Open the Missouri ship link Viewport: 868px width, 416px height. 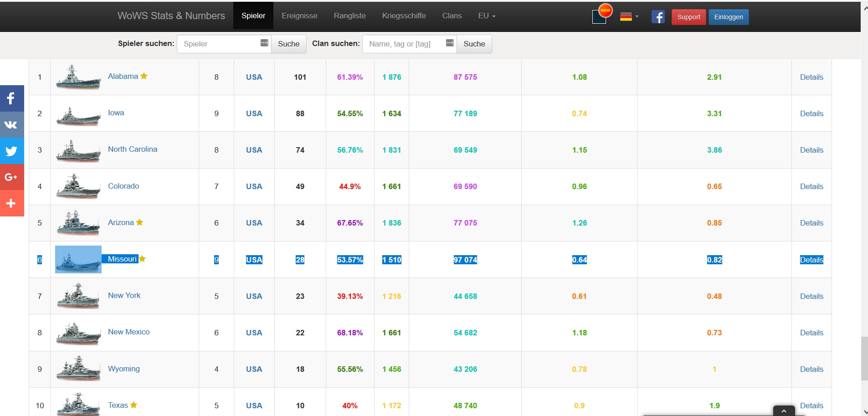pos(122,259)
